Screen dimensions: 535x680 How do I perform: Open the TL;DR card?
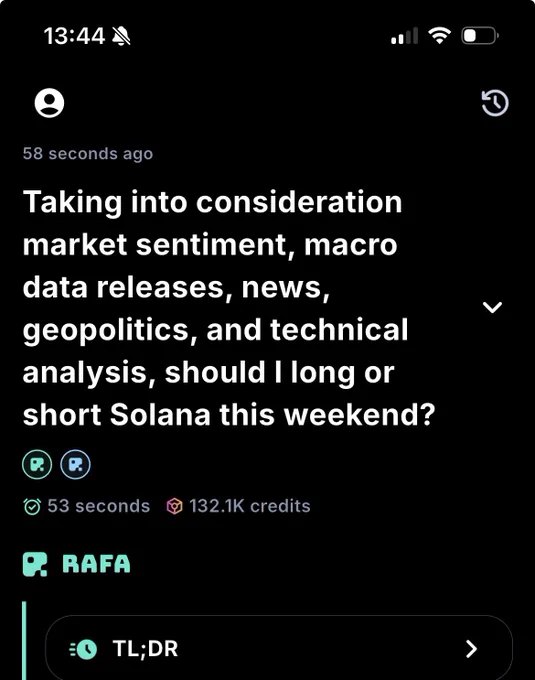pyautogui.click(x=279, y=648)
